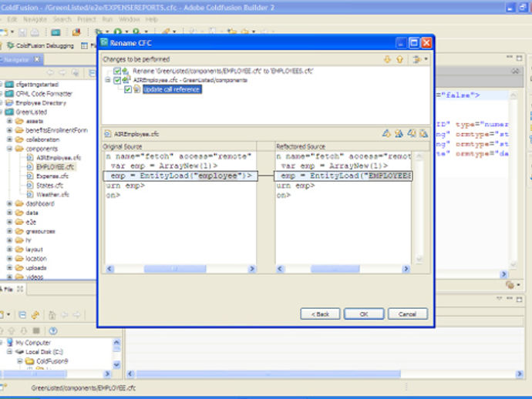The image size is (532, 399).
Task: Click Refactored Source horizontal scrollbar thumb
Action: [335, 269]
